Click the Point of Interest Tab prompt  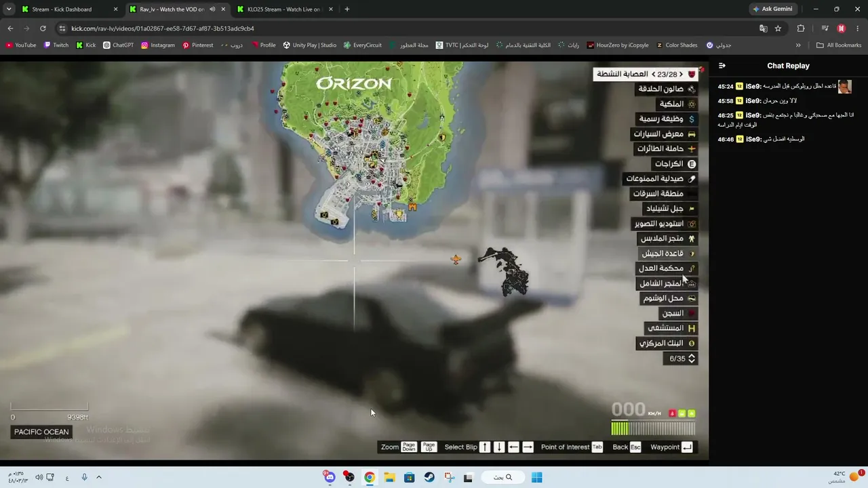597,447
